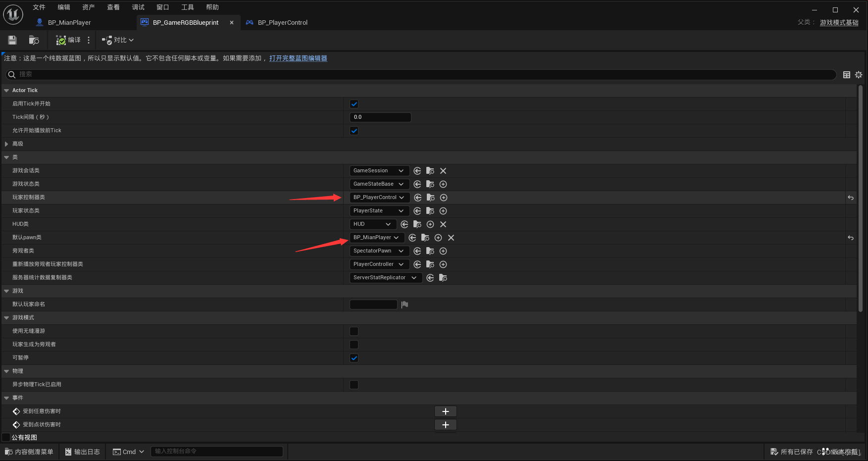Create new class plus for 玩家控制器类
The height and width of the screenshot is (461, 868).
[x=444, y=198]
